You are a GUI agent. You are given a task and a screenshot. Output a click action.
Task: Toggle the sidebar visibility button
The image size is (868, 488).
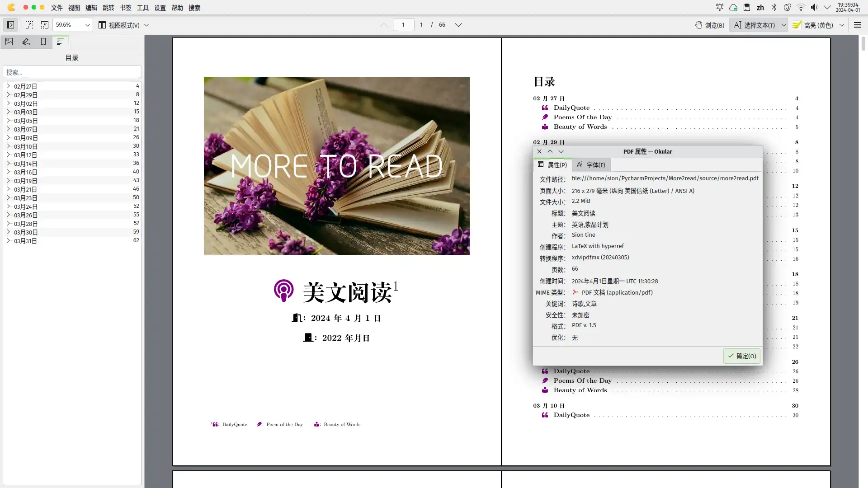coord(10,25)
